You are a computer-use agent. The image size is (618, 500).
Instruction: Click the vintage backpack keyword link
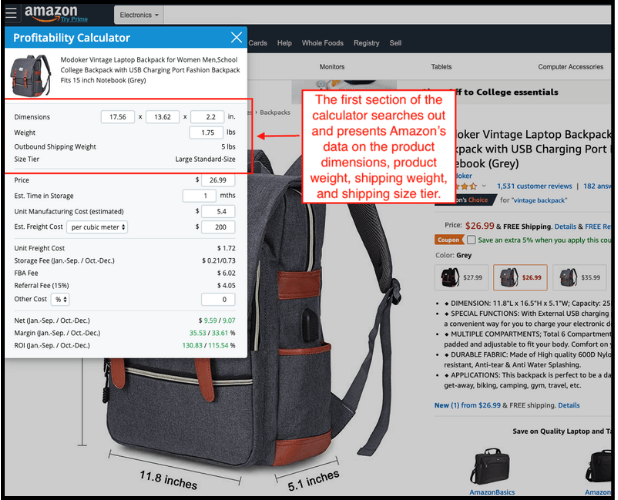pos(539,200)
